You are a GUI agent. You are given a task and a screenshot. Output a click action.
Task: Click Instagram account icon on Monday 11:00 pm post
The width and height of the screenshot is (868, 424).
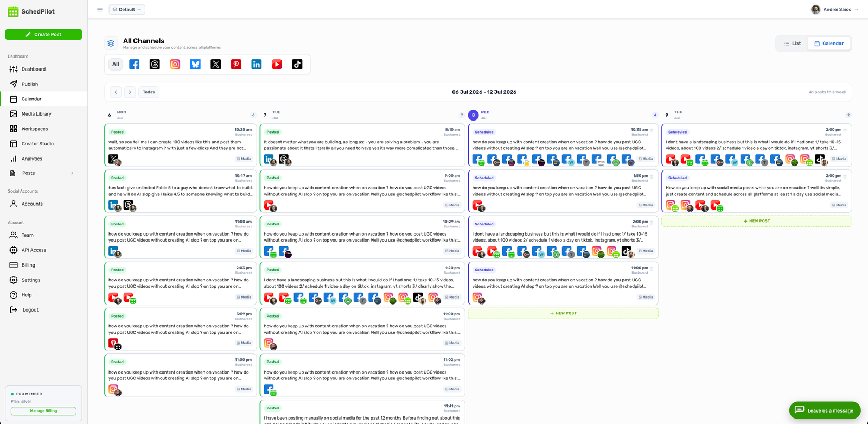(114, 389)
